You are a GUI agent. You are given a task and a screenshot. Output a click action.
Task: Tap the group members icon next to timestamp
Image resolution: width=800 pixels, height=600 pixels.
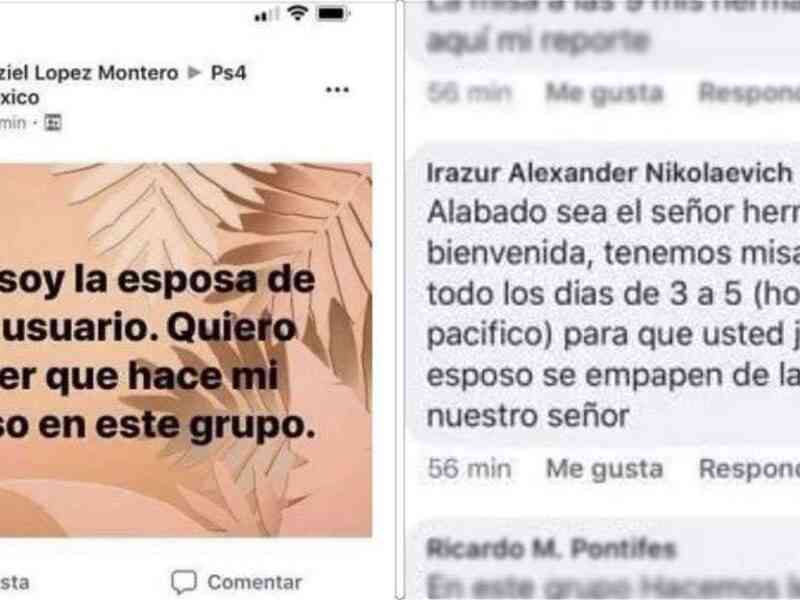pyautogui.click(x=53, y=122)
